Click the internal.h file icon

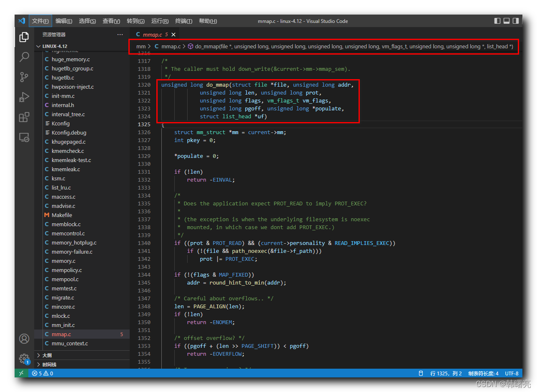tap(47, 105)
